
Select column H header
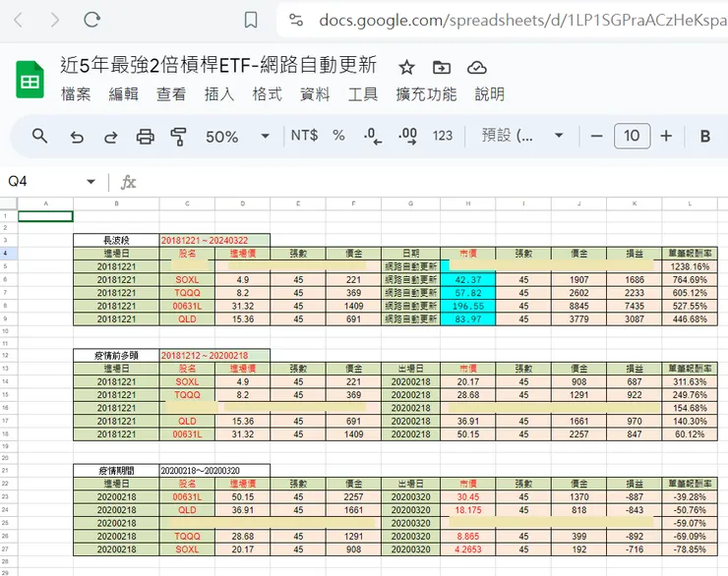pos(468,203)
